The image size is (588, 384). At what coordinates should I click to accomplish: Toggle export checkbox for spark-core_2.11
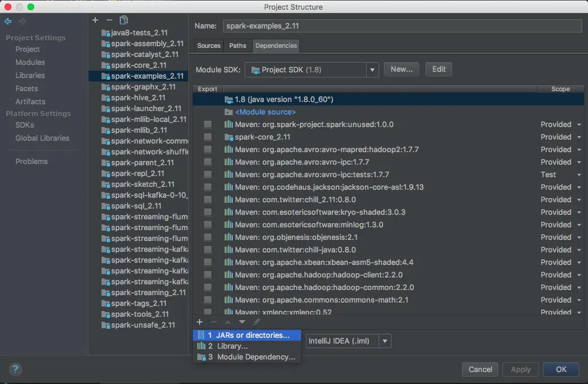click(208, 137)
